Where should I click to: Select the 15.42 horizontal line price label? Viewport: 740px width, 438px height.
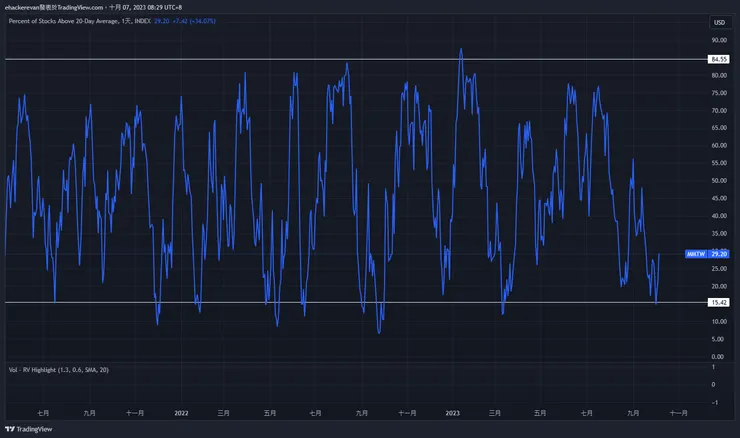719,302
